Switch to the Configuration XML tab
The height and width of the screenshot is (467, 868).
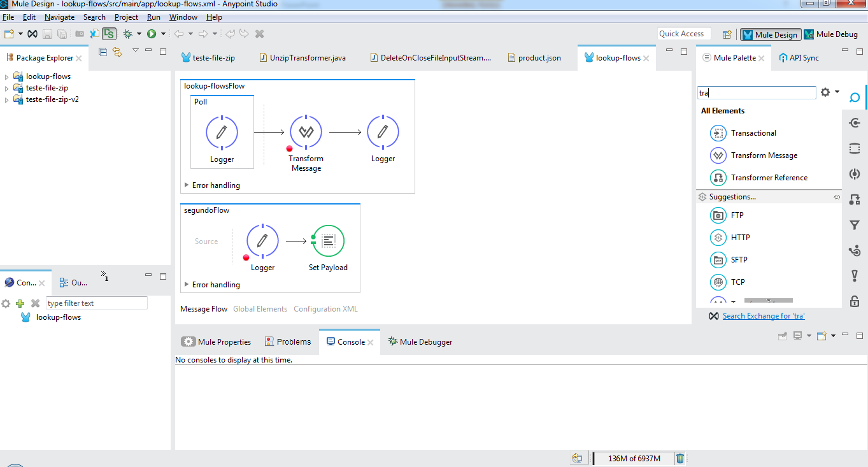coord(325,308)
